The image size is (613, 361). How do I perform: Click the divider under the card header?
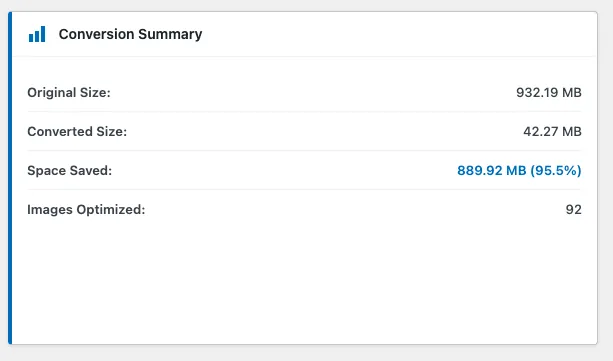point(304,56)
